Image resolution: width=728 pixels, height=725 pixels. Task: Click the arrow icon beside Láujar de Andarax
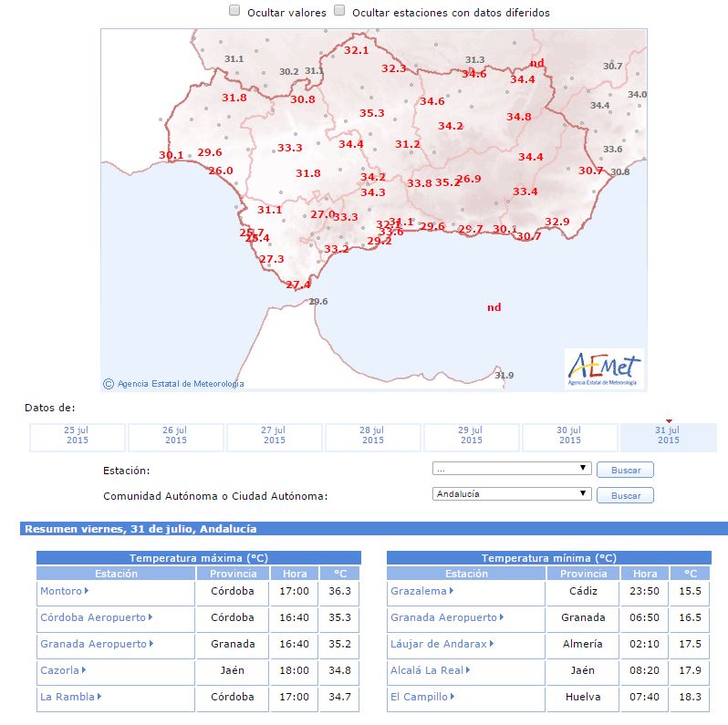point(492,644)
